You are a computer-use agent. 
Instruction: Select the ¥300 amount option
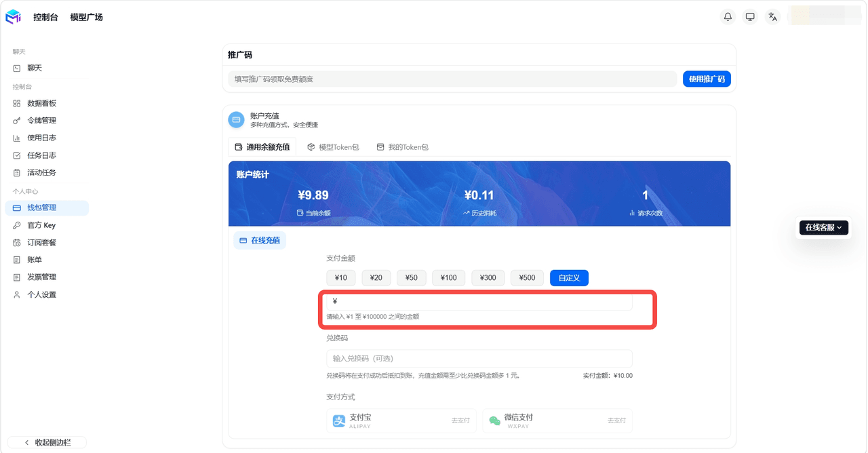(x=488, y=278)
